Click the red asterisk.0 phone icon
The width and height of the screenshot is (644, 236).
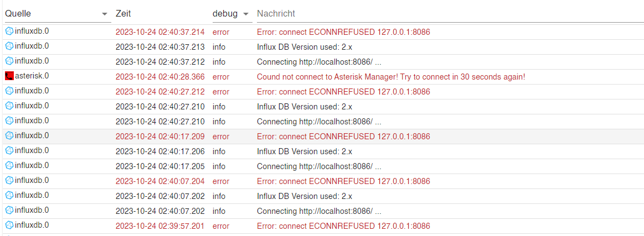[x=9, y=76]
